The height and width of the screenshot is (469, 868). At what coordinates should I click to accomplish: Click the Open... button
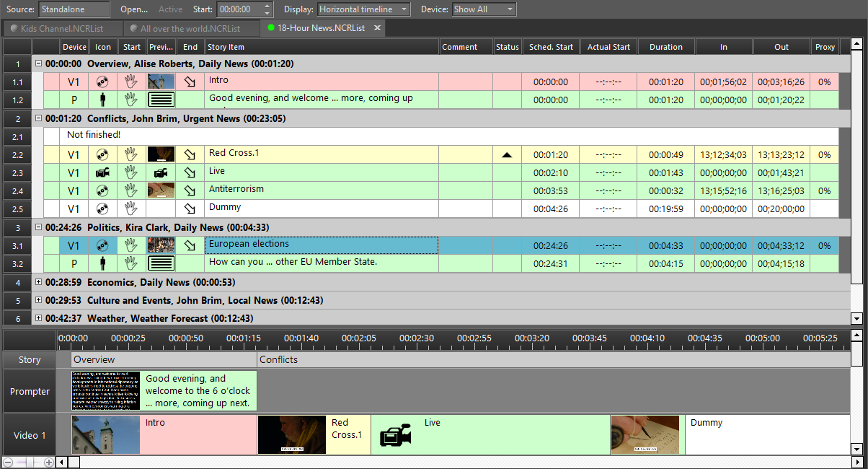133,9
